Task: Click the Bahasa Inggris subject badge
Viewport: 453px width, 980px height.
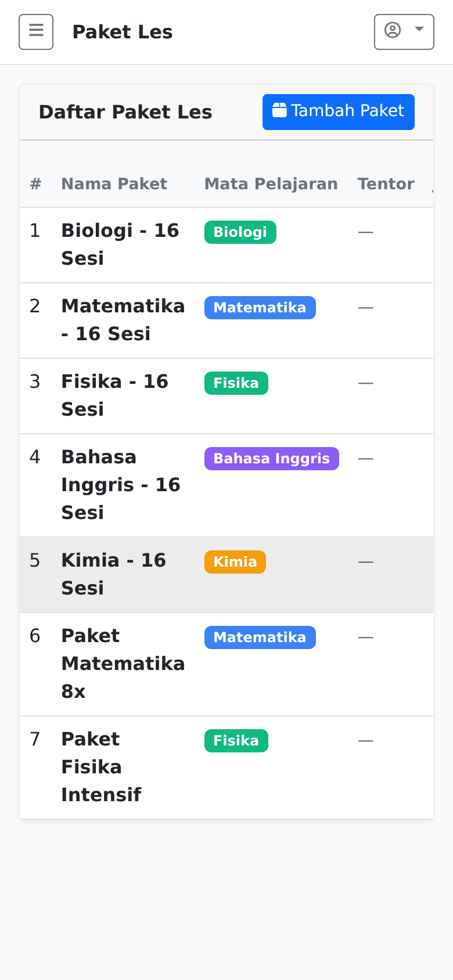Action: click(x=271, y=458)
